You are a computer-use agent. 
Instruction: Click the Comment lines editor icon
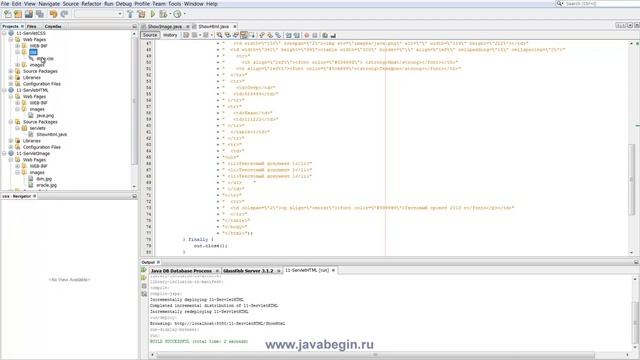(325, 35)
